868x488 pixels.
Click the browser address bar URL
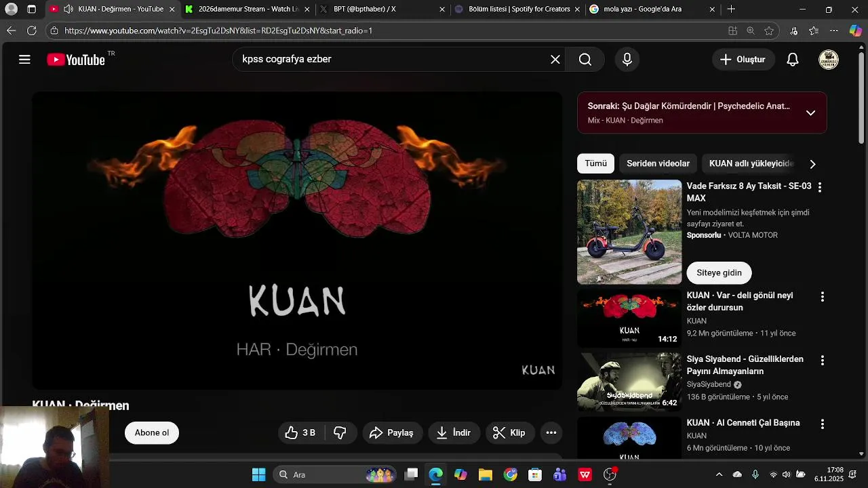click(x=218, y=30)
